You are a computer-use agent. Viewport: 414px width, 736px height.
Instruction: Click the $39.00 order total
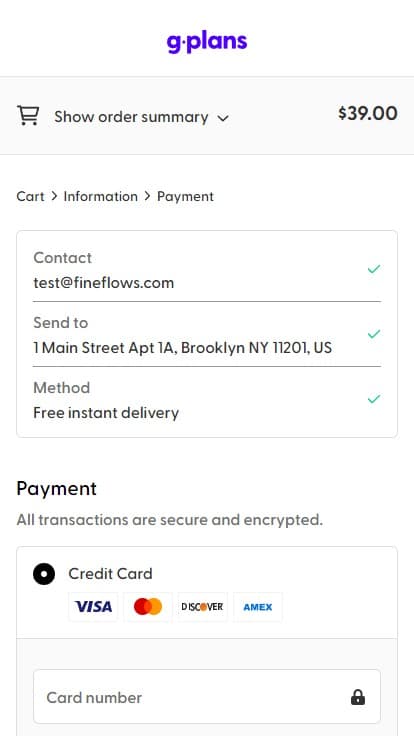pos(368,114)
